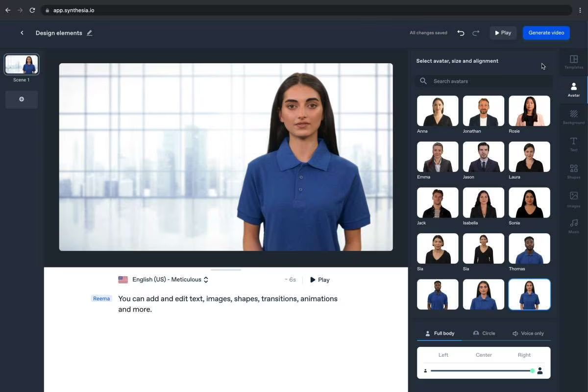This screenshot has height=392, width=588.
Task: Click the Reema speaker tag
Action: pyautogui.click(x=101, y=298)
